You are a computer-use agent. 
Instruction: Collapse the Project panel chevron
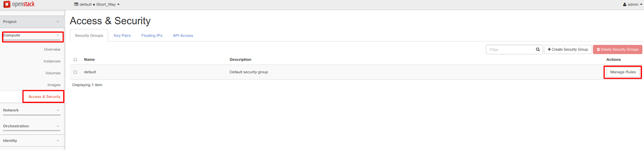click(58, 22)
